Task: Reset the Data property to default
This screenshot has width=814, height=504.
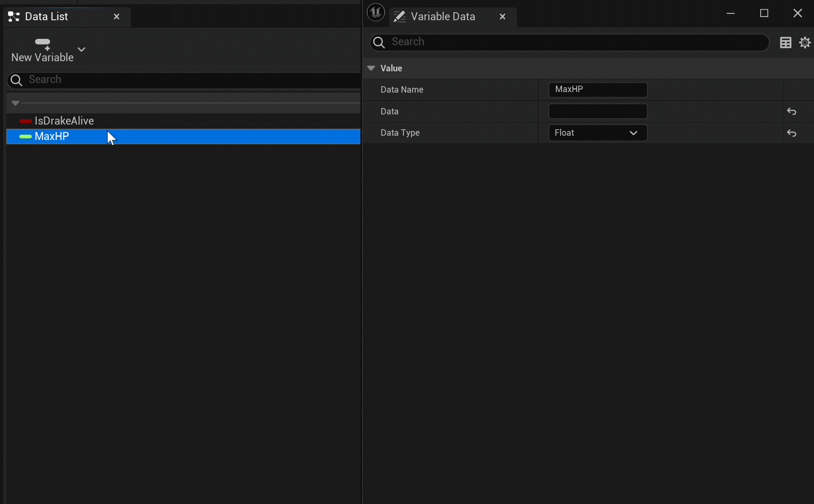Action: click(x=792, y=111)
